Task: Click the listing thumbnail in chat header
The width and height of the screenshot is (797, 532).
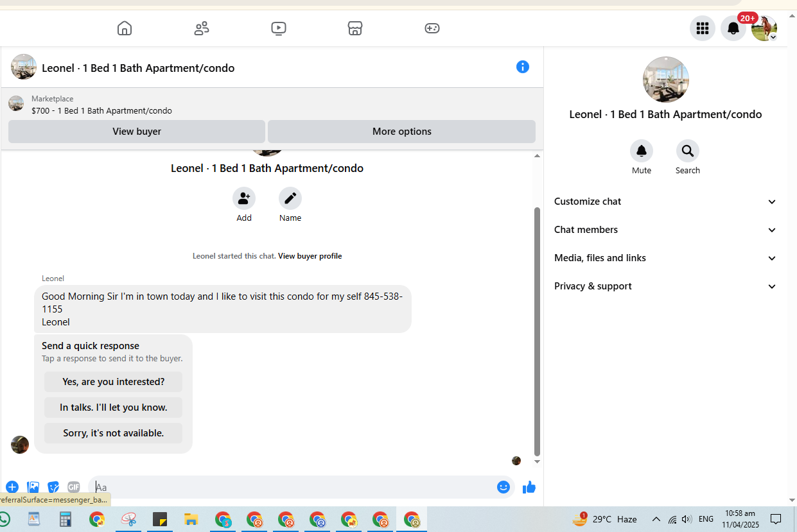Action: [x=24, y=67]
